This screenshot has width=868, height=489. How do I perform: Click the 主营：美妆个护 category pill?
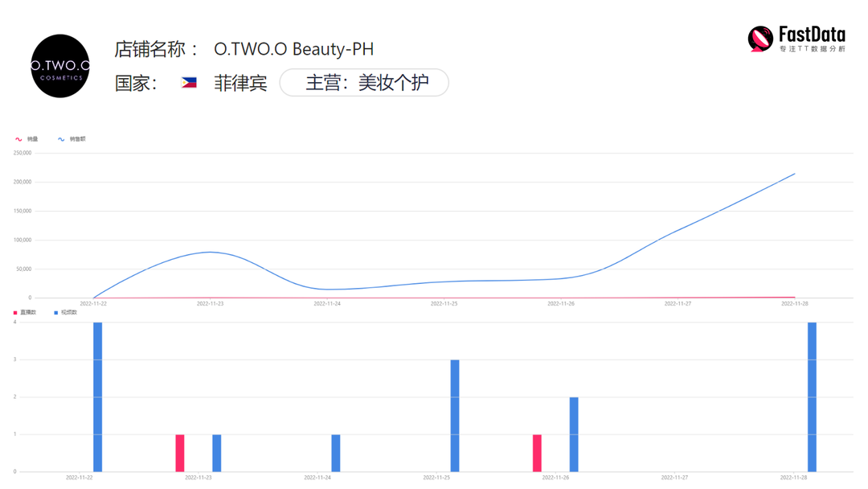click(x=364, y=83)
